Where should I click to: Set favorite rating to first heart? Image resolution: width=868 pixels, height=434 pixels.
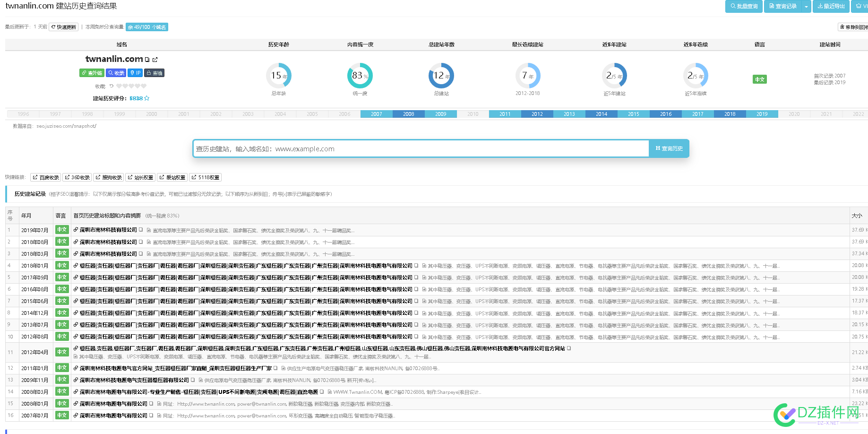[119, 86]
